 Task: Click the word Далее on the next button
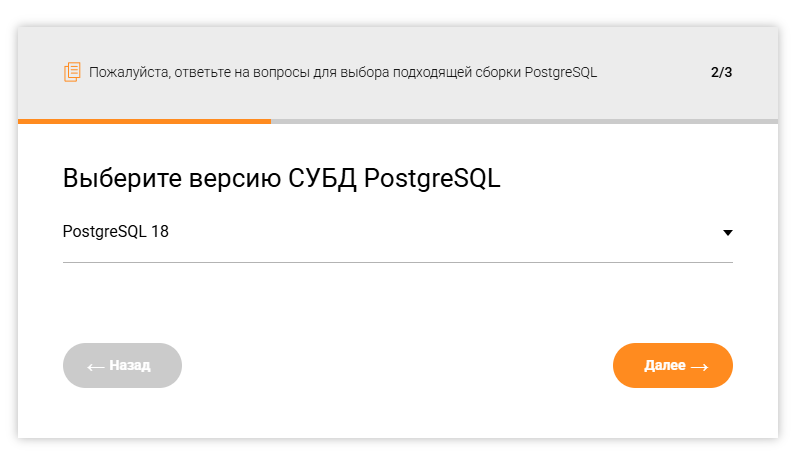664,365
